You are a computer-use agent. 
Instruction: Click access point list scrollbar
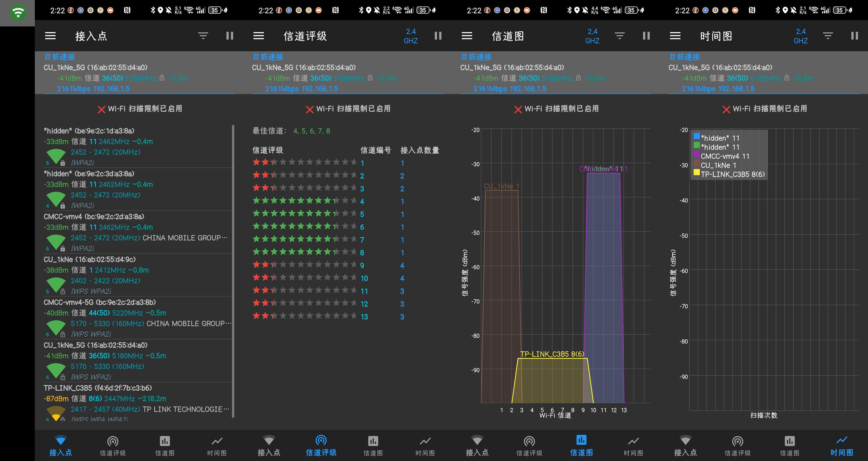coord(233,271)
